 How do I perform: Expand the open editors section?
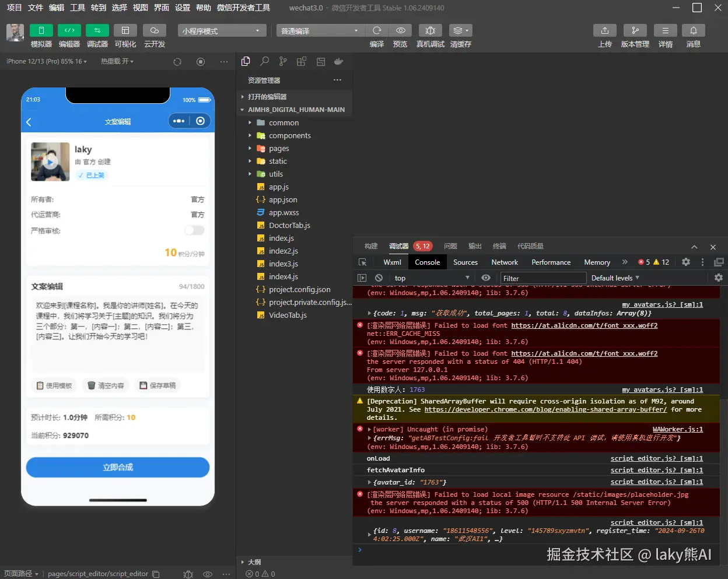click(294, 97)
